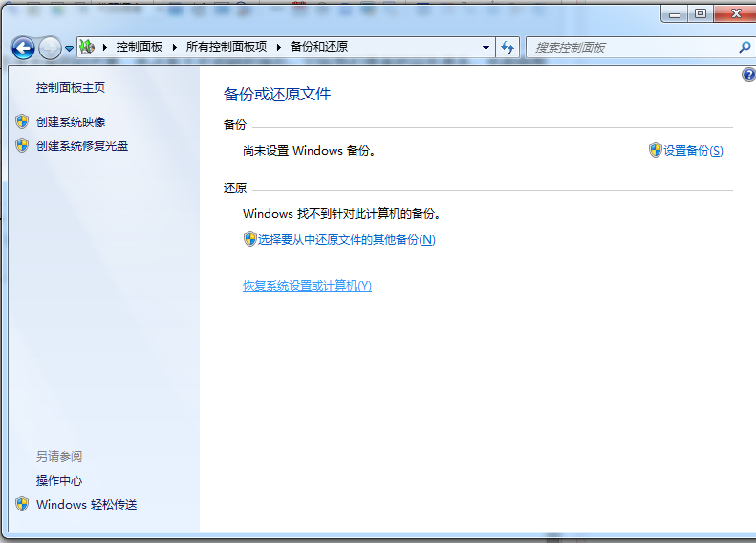Open 控制面板主页 in the sidebar
The height and width of the screenshot is (543, 756).
tap(71, 88)
